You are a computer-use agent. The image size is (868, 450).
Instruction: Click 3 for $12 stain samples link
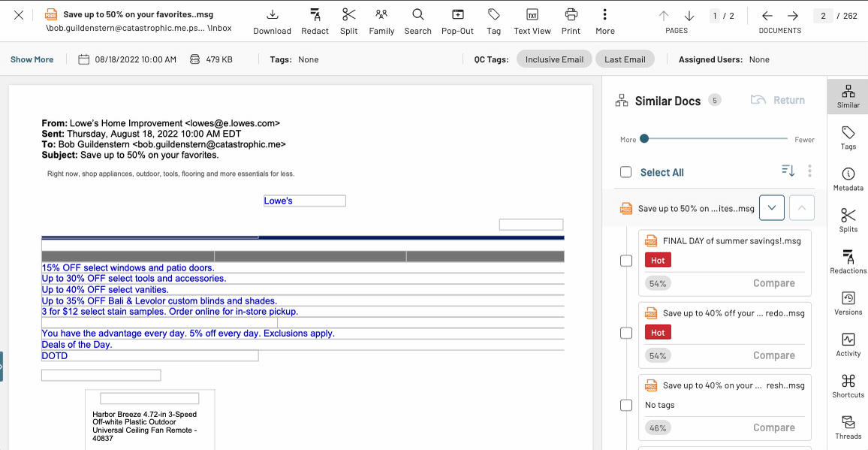point(170,312)
